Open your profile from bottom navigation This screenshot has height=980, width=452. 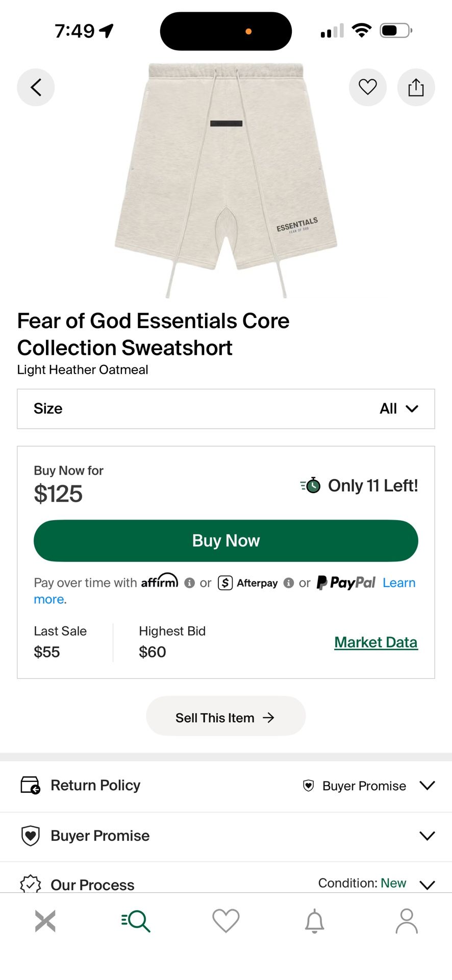[407, 921]
